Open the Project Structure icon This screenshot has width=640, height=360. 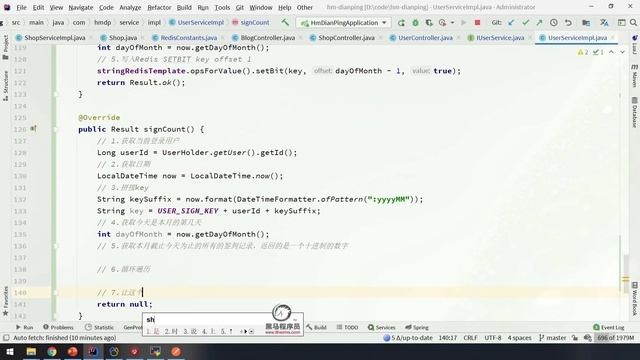click(586, 23)
